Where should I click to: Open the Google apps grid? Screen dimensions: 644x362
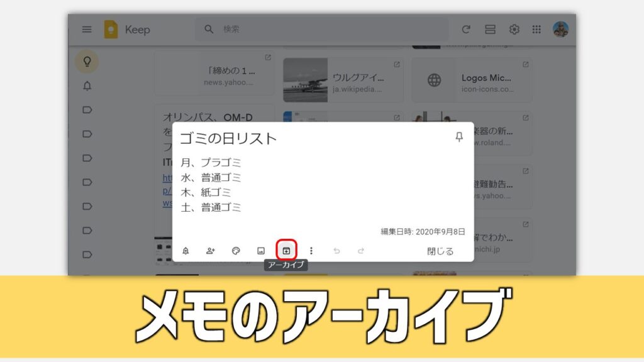pos(536,30)
